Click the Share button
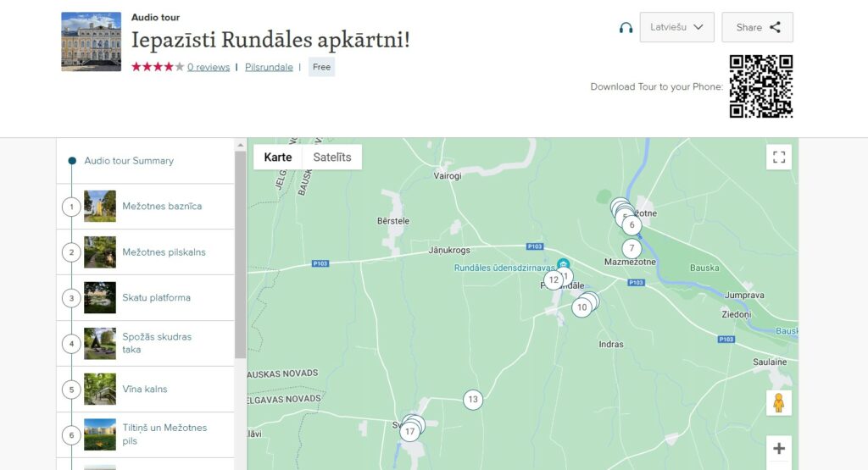This screenshot has height=470, width=868. click(757, 27)
